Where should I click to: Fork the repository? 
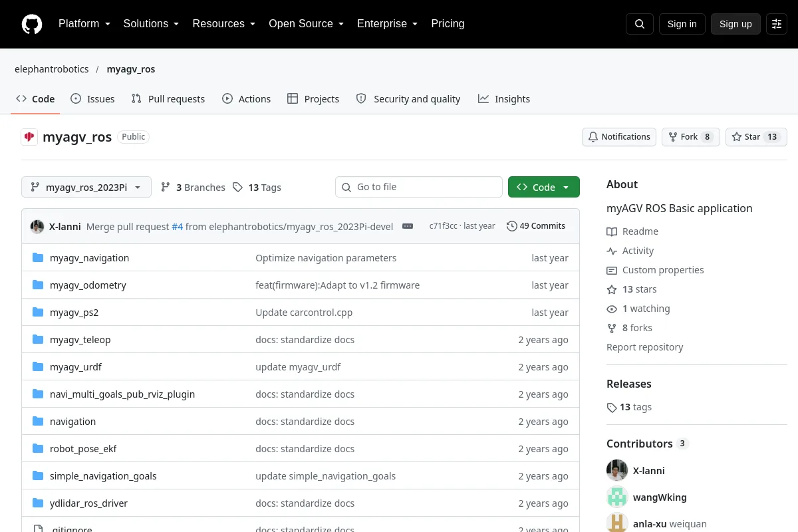point(690,137)
